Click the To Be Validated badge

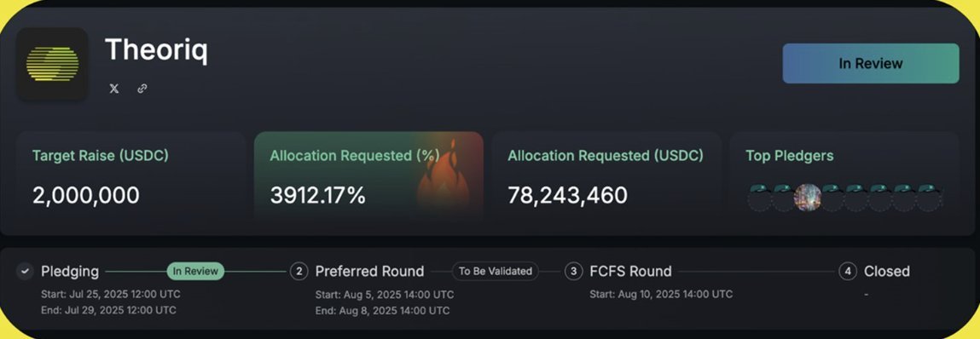click(496, 271)
